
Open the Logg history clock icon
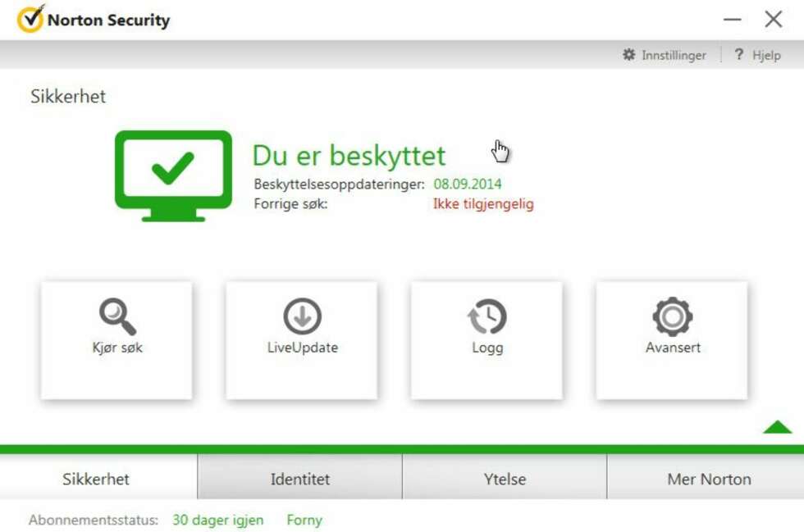click(x=487, y=316)
